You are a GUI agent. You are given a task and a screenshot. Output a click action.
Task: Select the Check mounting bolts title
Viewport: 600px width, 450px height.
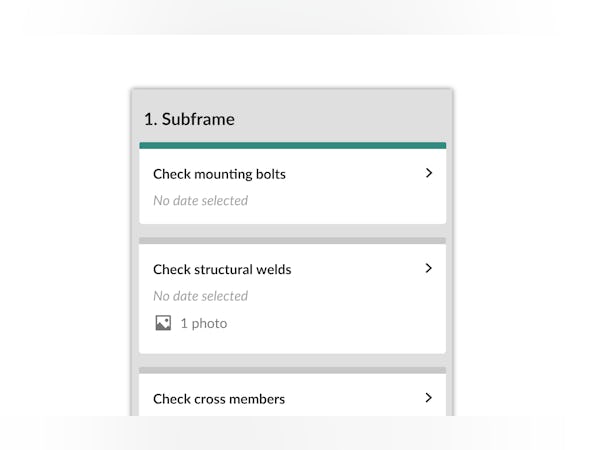[x=219, y=174]
